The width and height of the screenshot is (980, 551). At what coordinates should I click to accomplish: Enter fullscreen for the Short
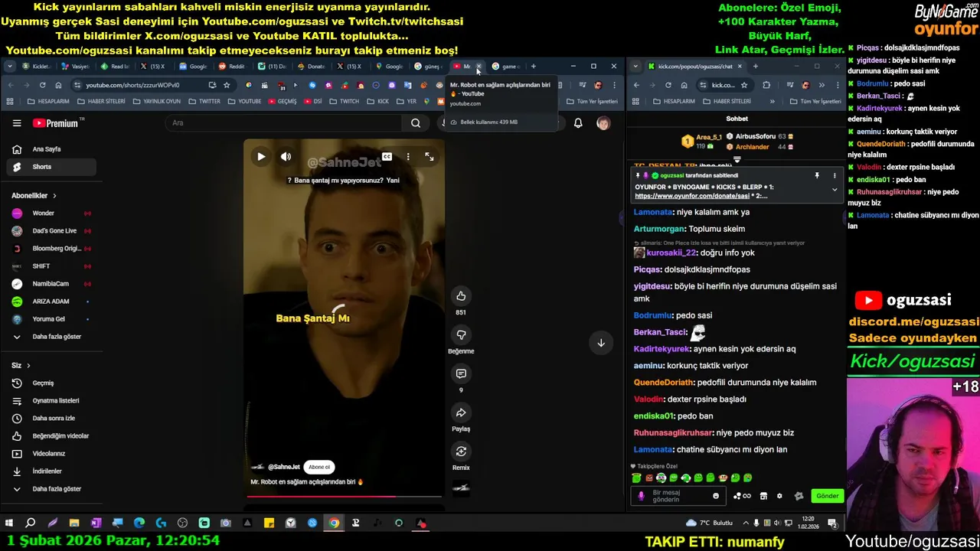[x=430, y=156]
